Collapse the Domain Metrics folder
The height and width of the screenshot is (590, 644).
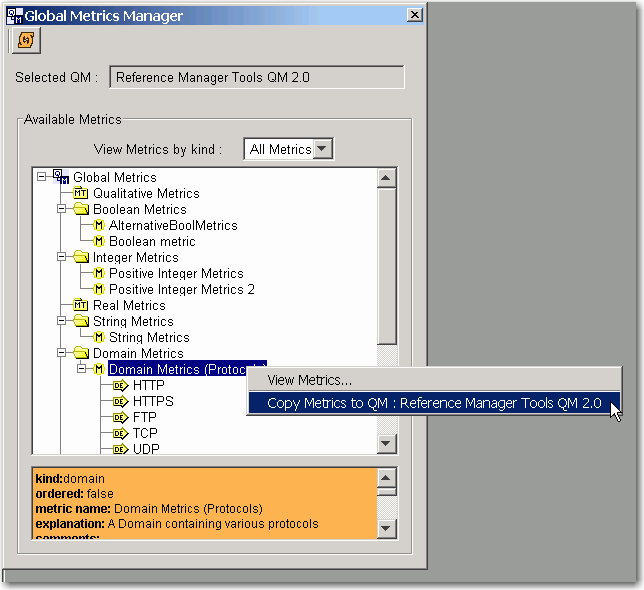click(x=61, y=353)
